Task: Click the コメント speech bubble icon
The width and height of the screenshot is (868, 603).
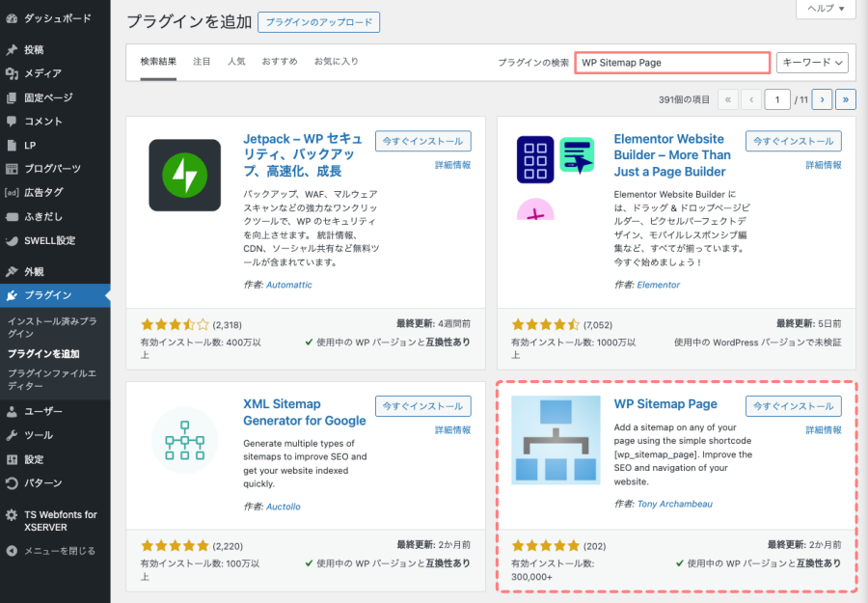Action: click(x=12, y=122)
